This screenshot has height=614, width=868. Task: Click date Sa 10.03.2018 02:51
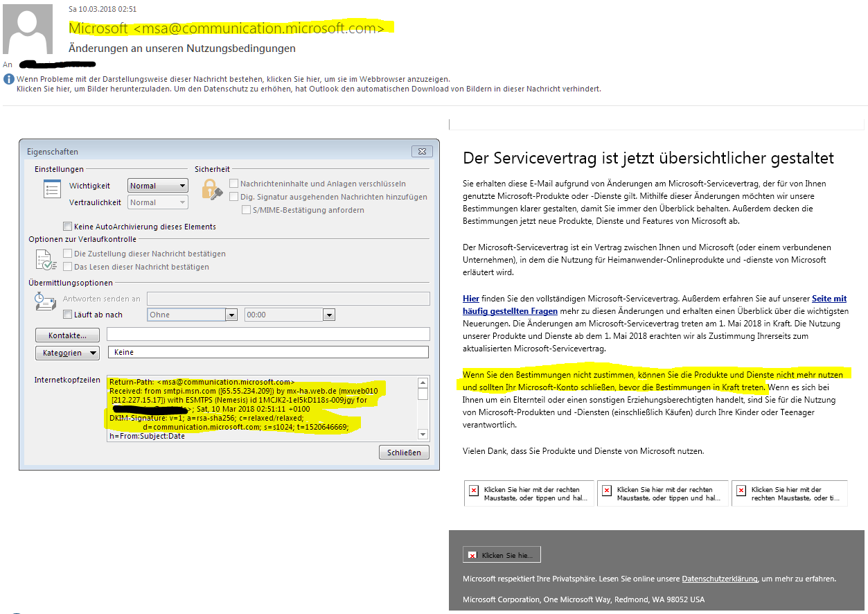point(103,9)
